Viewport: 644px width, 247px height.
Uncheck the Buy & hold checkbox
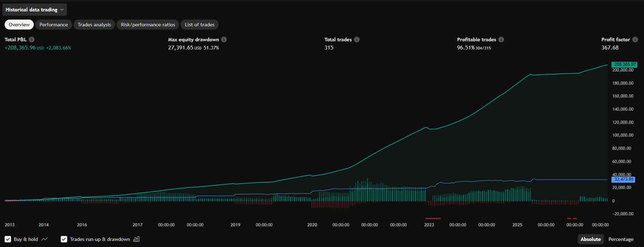tap(8, 239)
